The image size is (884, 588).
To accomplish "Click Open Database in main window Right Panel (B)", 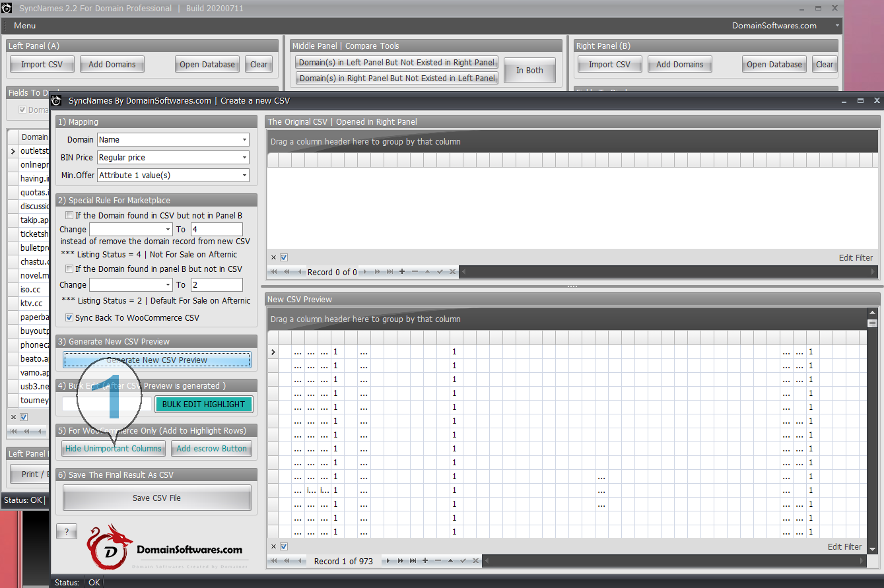I will tap(774, 65).
